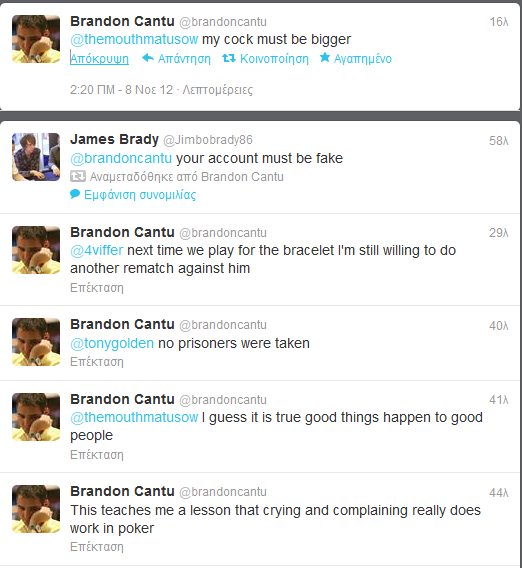The height and width of the screenshot is (568, 522).
Task: Open @brandoncantu mention in James Brady's tweet
Action: pyautogui.click(x=121, y=158)
